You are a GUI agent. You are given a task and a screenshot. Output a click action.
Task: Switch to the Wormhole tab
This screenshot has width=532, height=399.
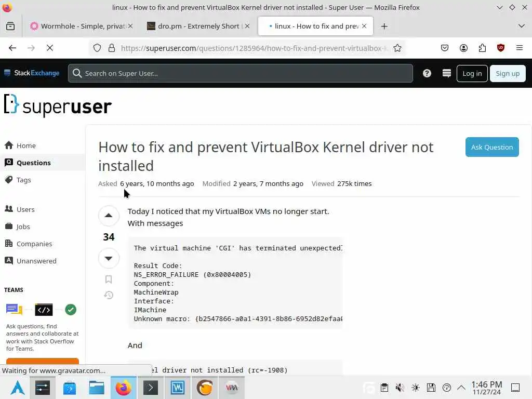82,26
